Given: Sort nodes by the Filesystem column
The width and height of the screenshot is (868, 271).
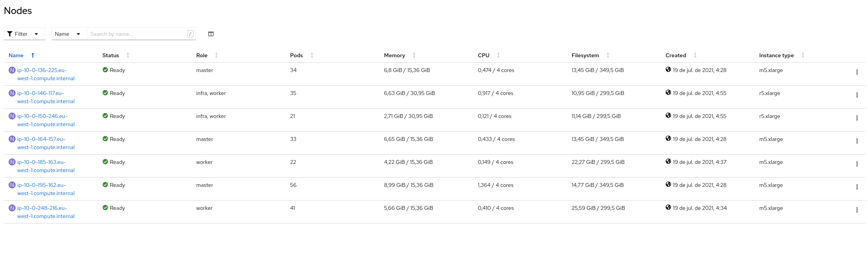Looking at the screenshot, I should point(585,55).
